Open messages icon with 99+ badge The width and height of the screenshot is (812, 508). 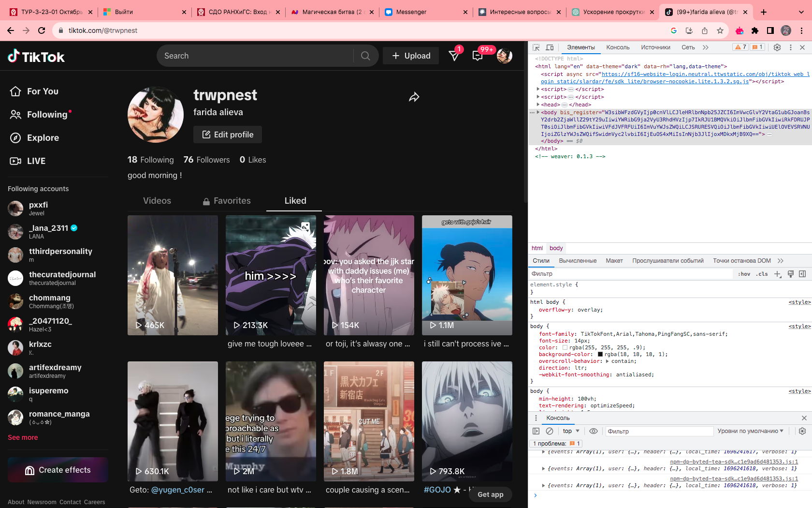coord(478,55)
